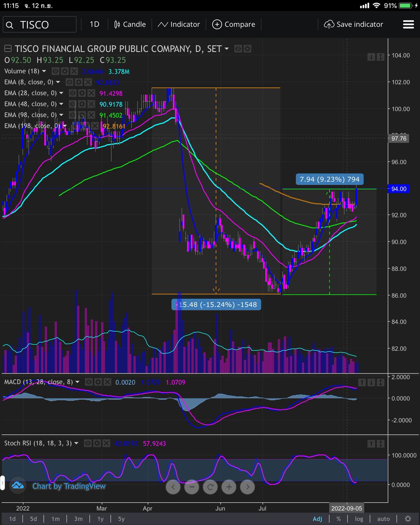The height and width of the screenshot is (525, 420).
Task: Select the 5d range tab
Action: [33, 519]
